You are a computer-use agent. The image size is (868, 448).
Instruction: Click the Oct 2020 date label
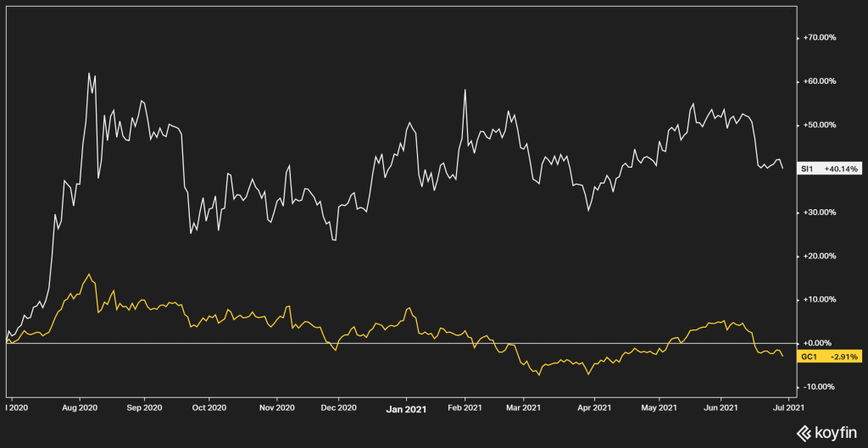(x=208, y=407)
